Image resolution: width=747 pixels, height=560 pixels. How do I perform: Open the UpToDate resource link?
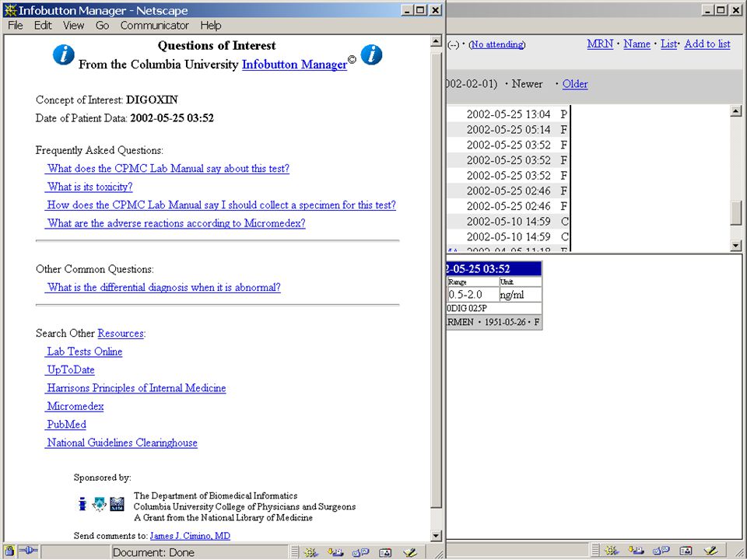69,370
